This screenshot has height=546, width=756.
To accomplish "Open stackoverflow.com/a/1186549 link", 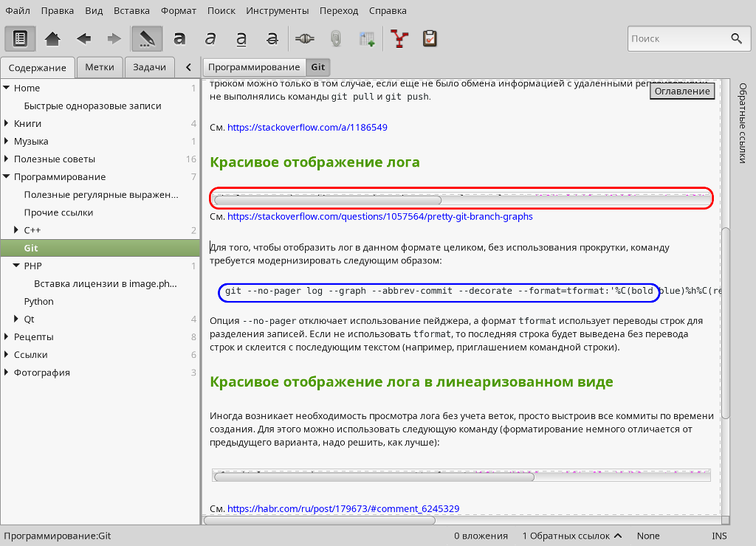I will point(307,127).
